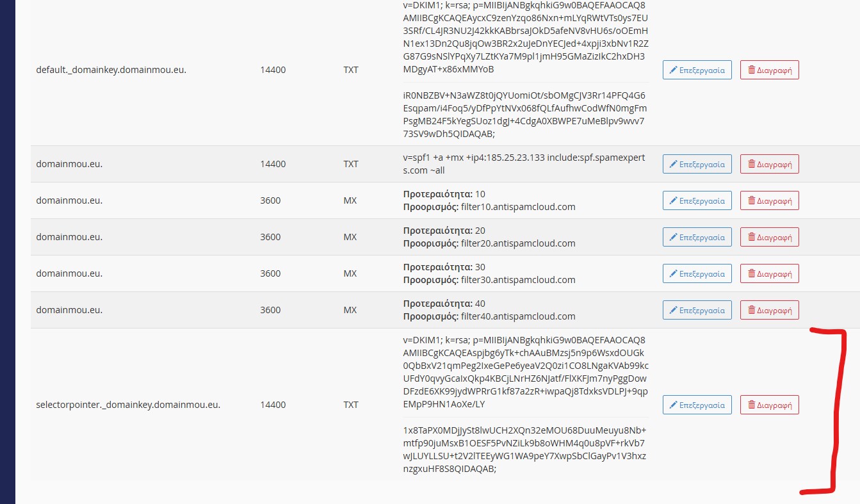Click the default._domainkey.domainmou.eu. record name

pyautogui.click(x=111, y=70)
